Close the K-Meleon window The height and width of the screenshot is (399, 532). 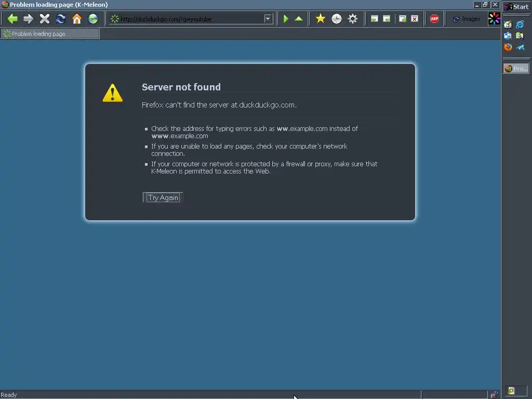495,5
